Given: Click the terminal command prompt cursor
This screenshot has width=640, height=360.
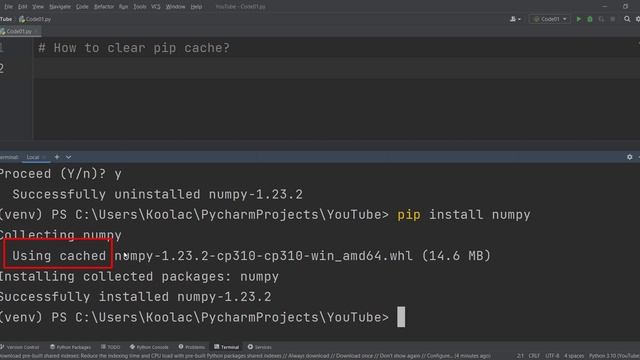Looking at the screenshot, I should click(x=401, y=317).
